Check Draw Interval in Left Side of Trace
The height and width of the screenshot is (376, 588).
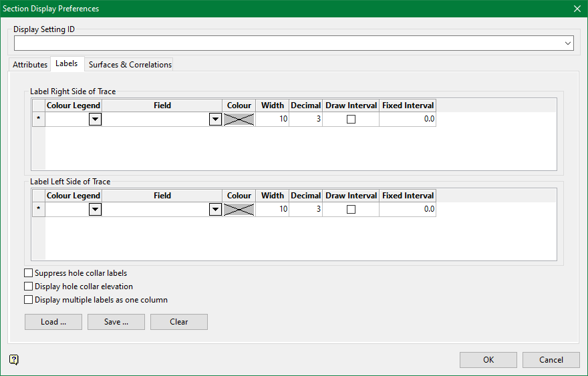[x=351, y=209]
